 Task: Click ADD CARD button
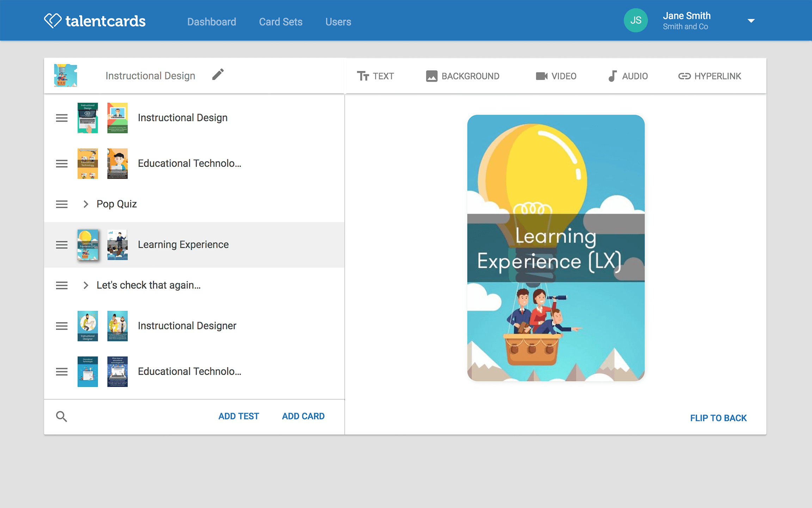303,416
